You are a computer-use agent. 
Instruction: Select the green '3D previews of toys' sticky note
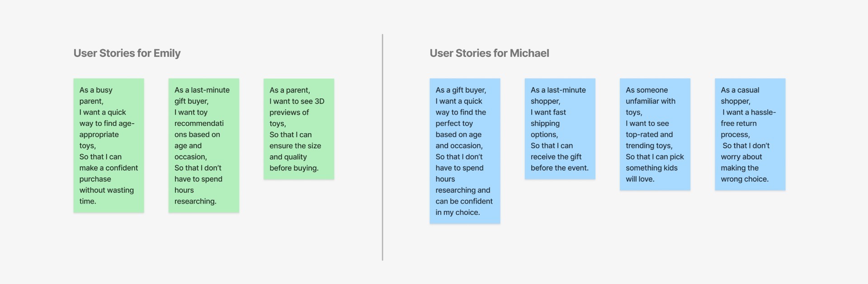(x=299, y=129)
